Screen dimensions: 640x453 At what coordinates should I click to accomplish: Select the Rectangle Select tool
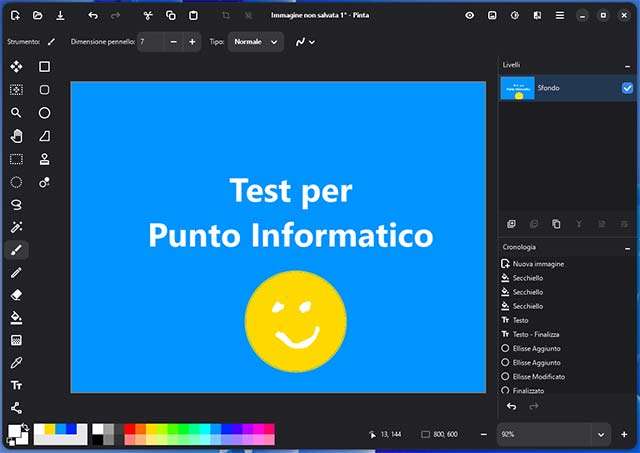[16, 159]
